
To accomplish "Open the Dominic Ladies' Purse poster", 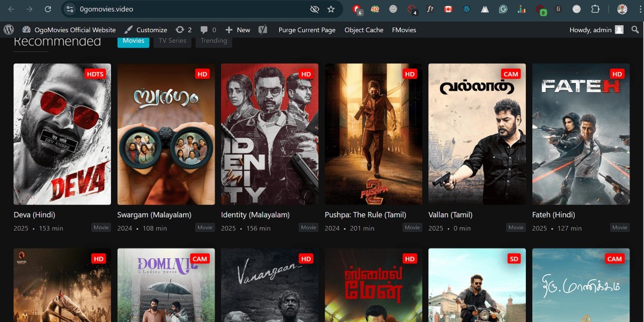I will (x=166, y=285).
